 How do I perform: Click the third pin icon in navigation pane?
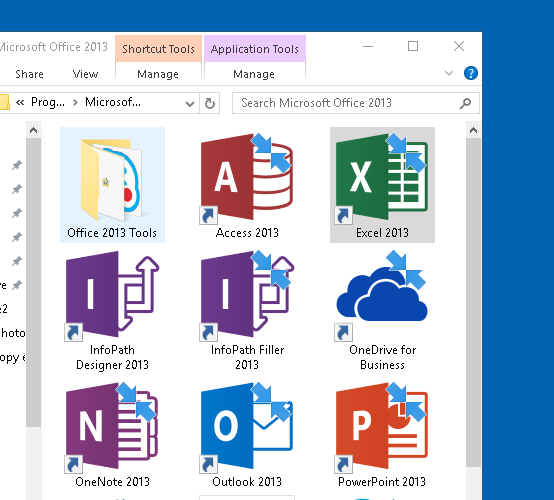point(17,213)
